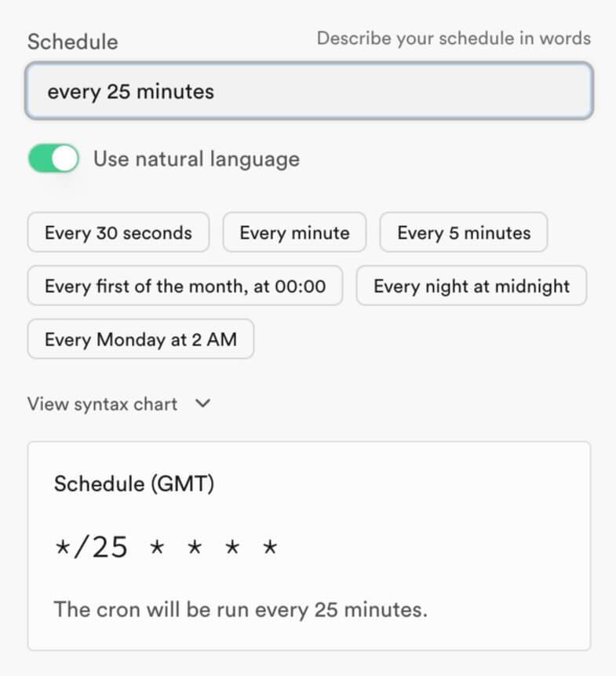Viewport: 616px width, 676px height.
Task: Pick the 'Every 5 minutes' preset
Action: point(464,232)
